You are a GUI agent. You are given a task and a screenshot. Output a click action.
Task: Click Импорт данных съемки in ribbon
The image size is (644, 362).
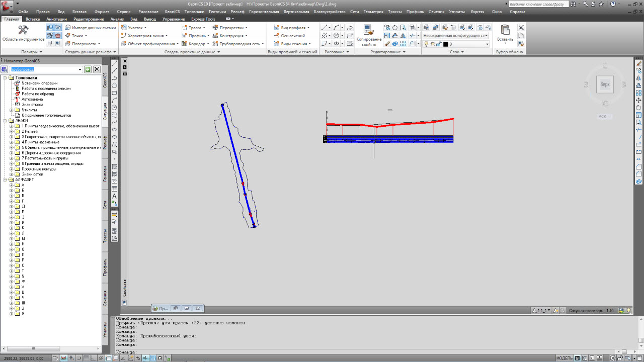[91, 28]
